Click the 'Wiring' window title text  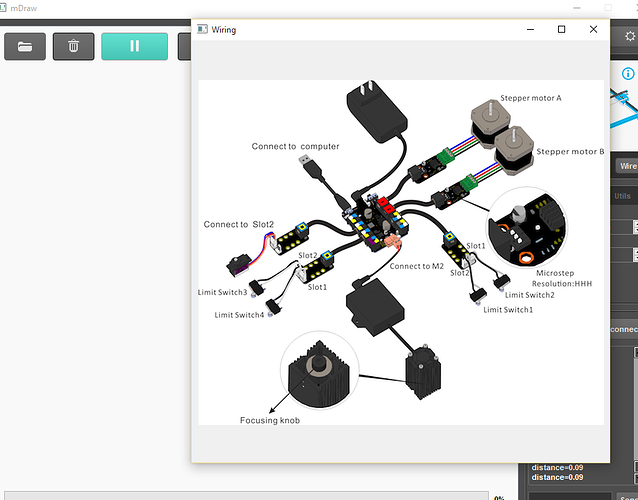tap(224, 30)
